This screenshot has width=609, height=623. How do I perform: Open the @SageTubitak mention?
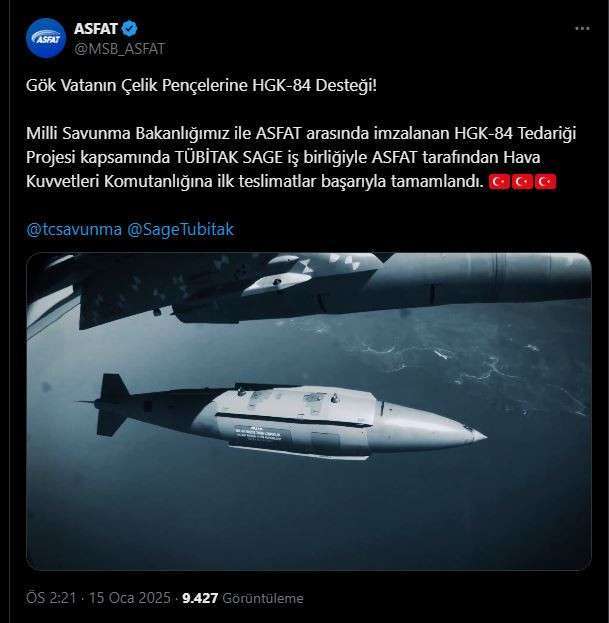[181, 229]
